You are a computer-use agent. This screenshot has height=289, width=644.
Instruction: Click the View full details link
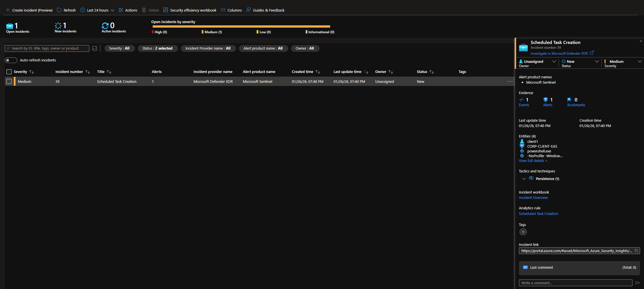[533, 161]
